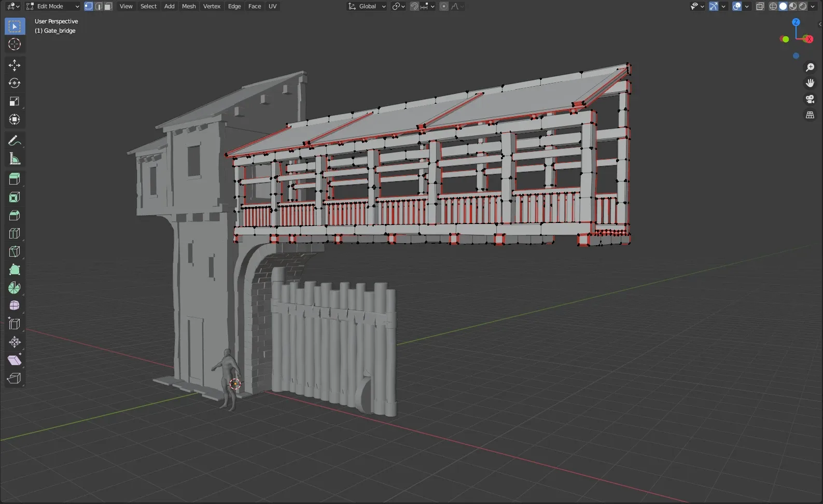Select the Extrude Region tool

pyautogui.click(x=15, y=179)
